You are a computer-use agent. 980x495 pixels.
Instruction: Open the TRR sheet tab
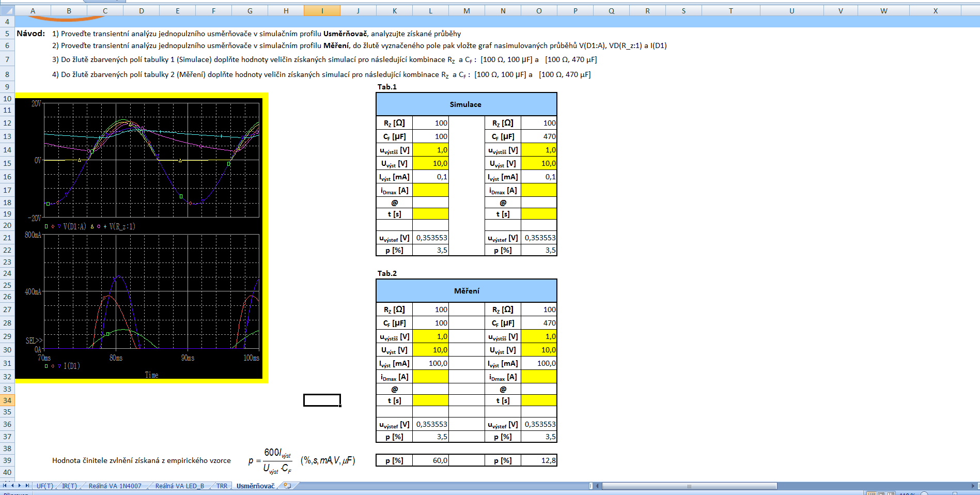pyautogui.click(x=222, y=486)
